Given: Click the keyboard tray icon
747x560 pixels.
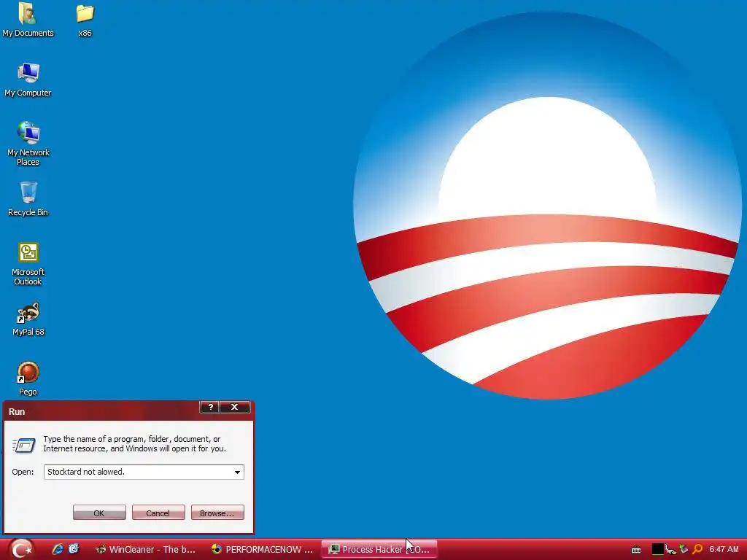Looking at the screenshot, I should (636, 550).
